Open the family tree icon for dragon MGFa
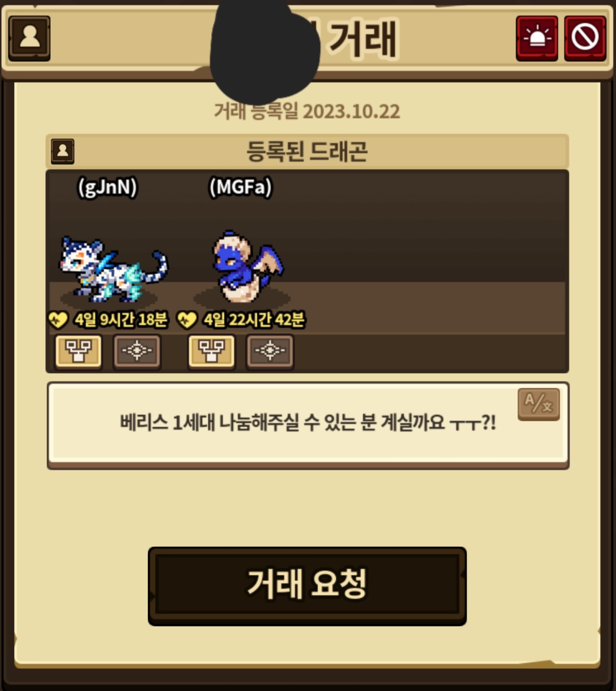The image size is (616, 691). [x=211, y=351]
